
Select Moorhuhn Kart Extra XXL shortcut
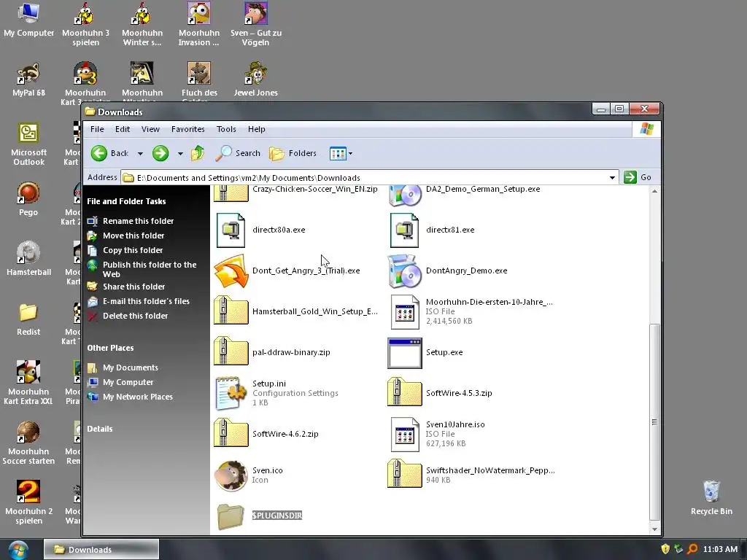(28, 383)
